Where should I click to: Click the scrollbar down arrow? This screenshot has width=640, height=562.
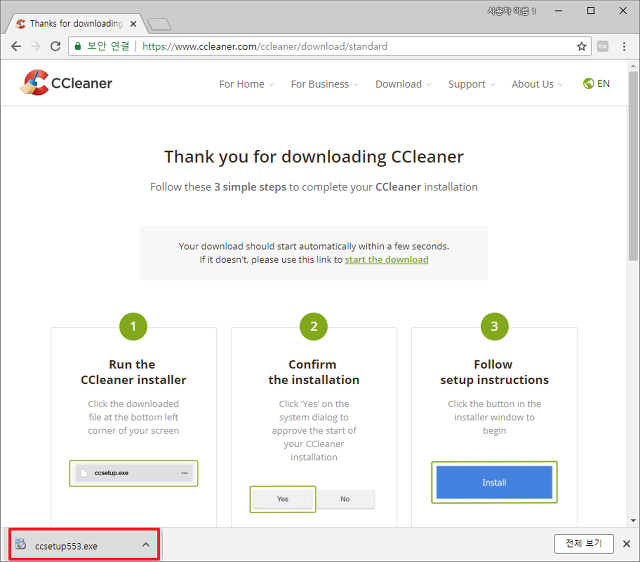pos(633,520)
